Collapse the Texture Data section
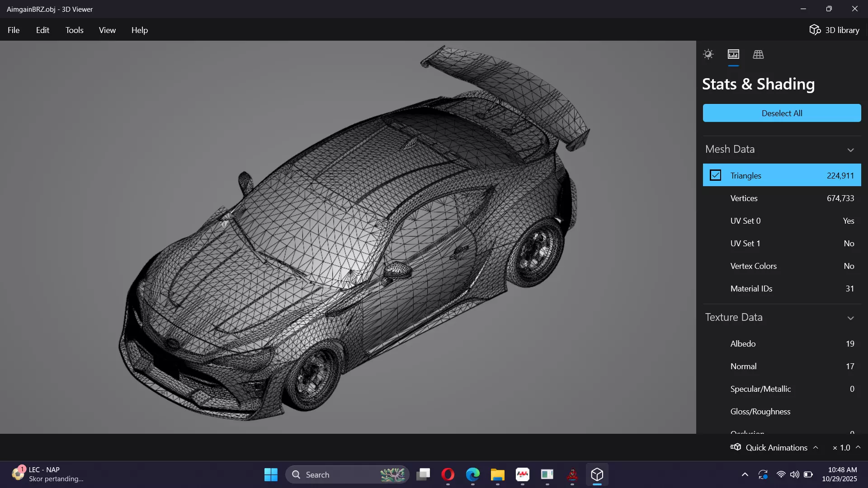Image resolution: width=868 pixels, height=488 pixels. click(850, 318)
